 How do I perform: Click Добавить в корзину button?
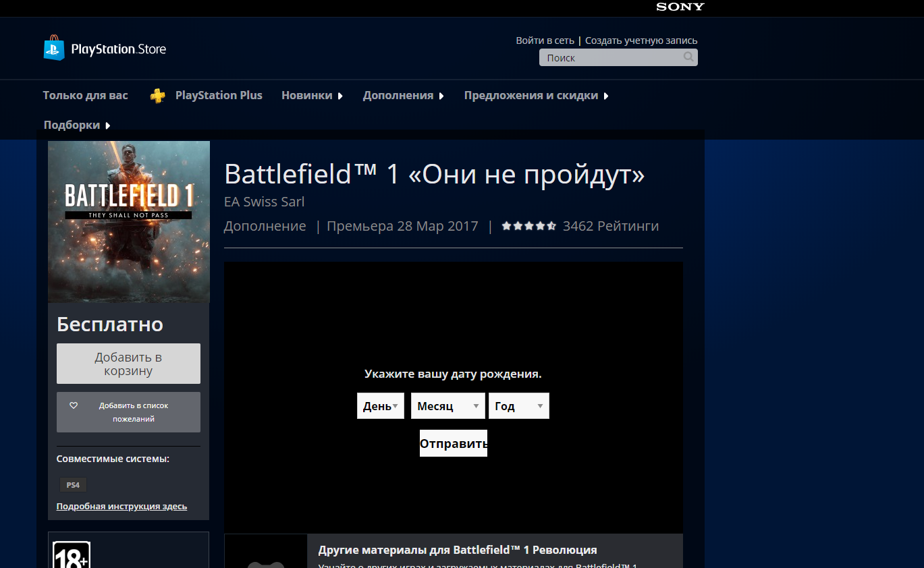(128, 364)
